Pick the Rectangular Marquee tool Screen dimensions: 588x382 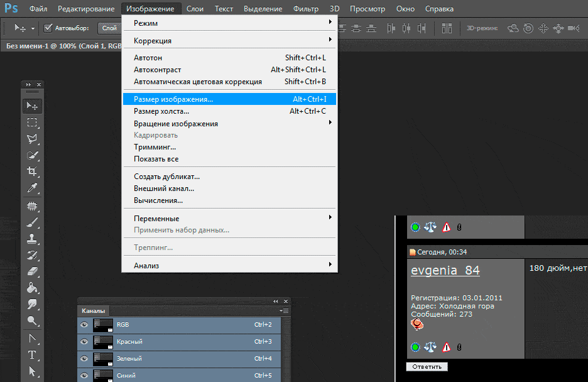tap(32, 123)
